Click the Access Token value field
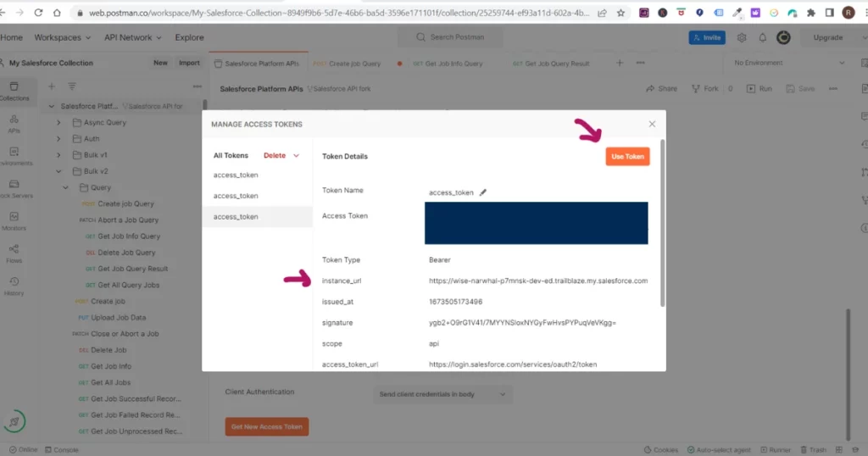This screenshot has height=456, width=868. point(536,223)
